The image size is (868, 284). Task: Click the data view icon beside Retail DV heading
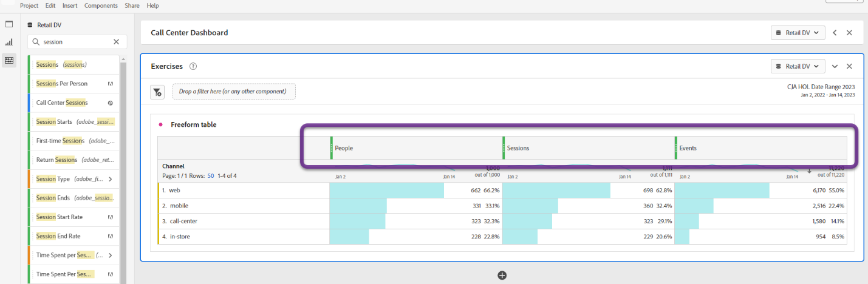pyautogui.click(x=30, y=25)
